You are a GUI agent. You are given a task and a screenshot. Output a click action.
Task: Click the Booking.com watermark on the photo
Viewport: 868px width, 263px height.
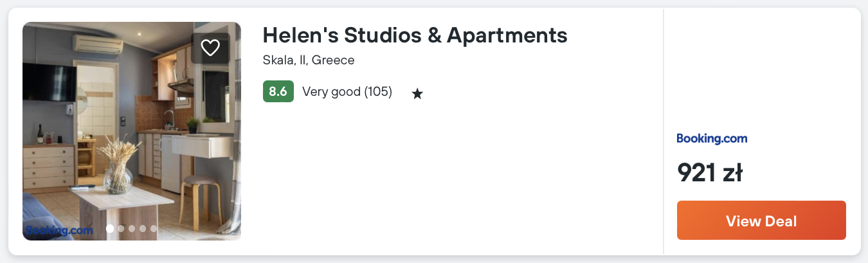(x=59, y=230)
